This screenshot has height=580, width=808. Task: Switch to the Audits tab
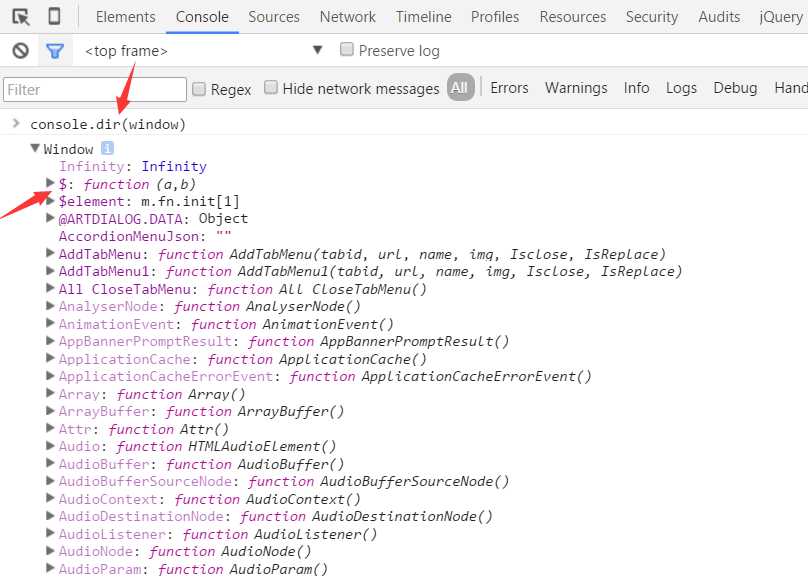pos(719,16)
